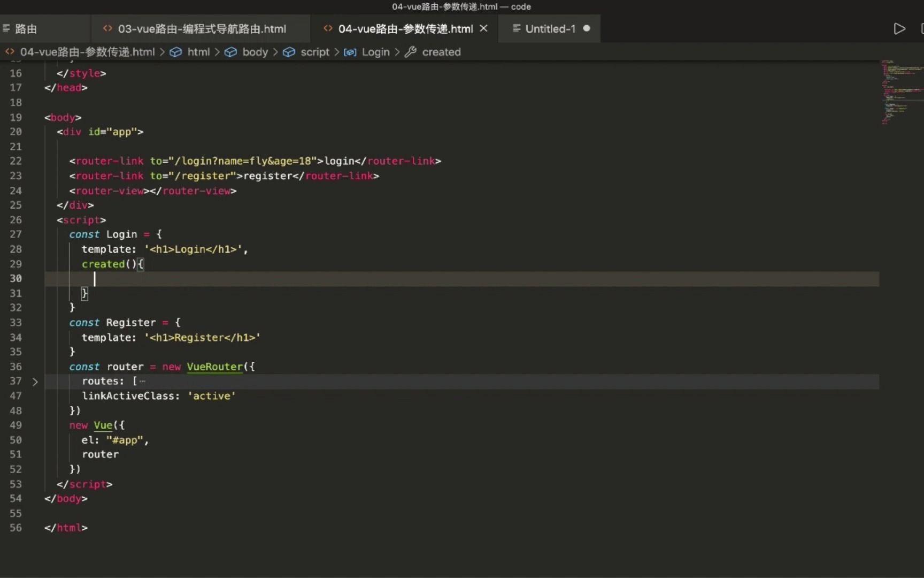Screen dimensions: 924x578
Task: Expand folded routes array on line 37
Action: 35,382
